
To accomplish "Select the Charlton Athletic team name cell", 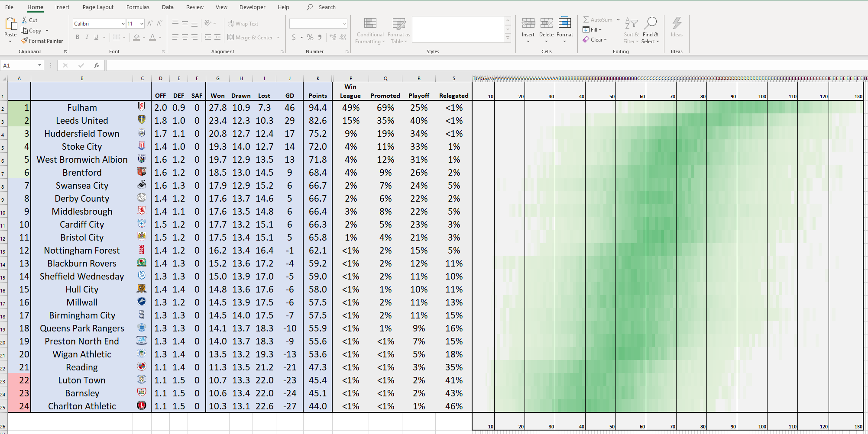I will point(82,406).
